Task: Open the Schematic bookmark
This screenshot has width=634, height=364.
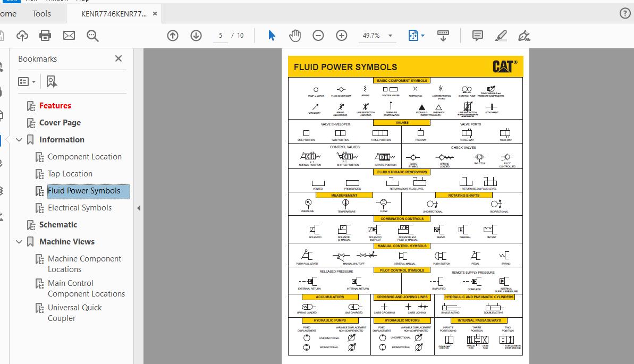Action: [58, 224]
